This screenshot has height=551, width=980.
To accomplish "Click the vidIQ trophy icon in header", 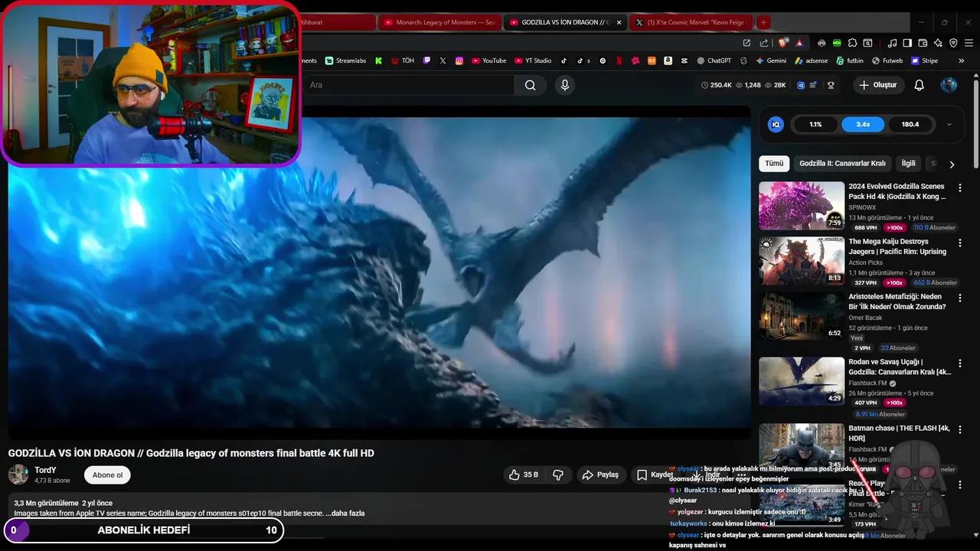I will (831, 85).
